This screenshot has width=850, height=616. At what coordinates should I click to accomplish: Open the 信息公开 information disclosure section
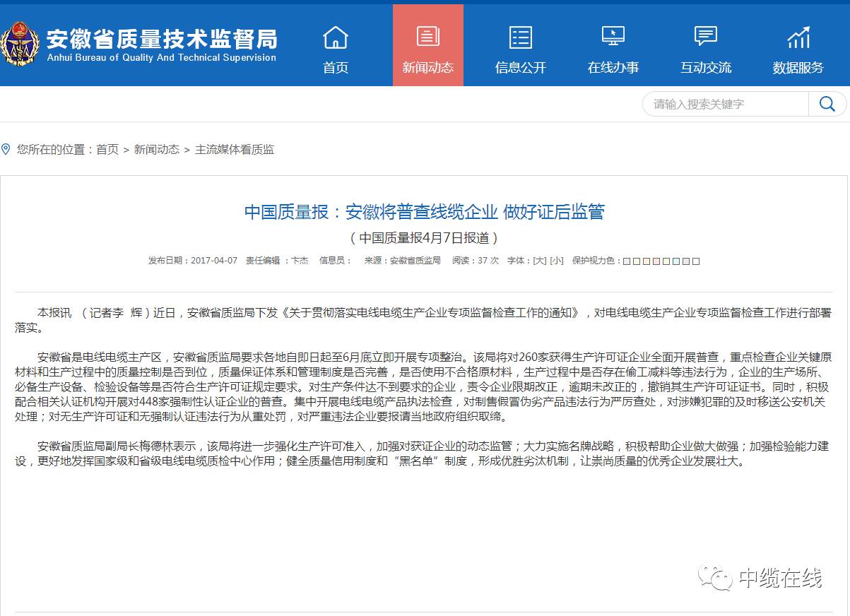point(521,50)
